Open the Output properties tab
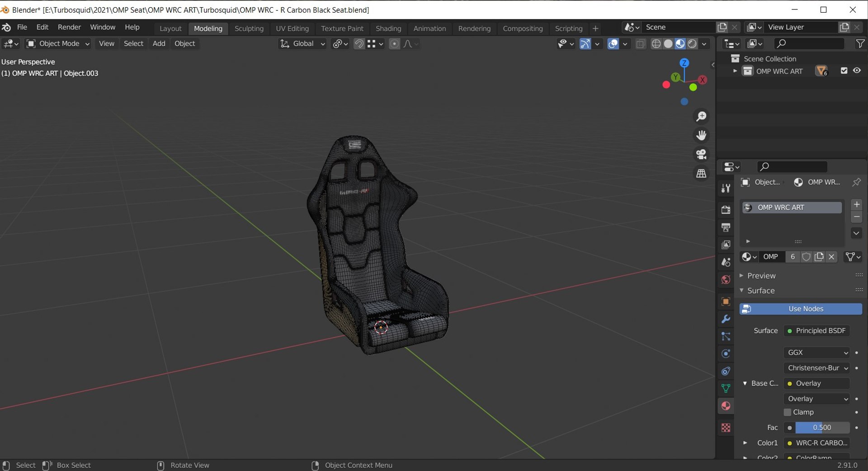 (x=726, y=227)
